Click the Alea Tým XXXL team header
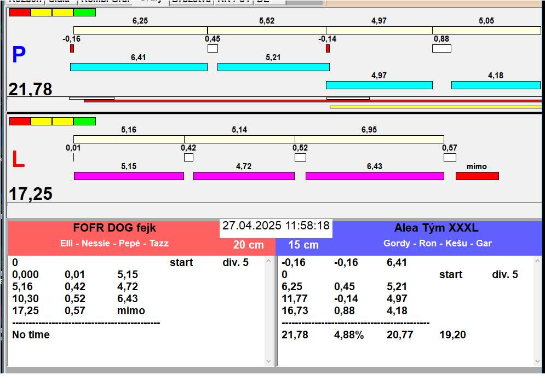 (436, 228)
